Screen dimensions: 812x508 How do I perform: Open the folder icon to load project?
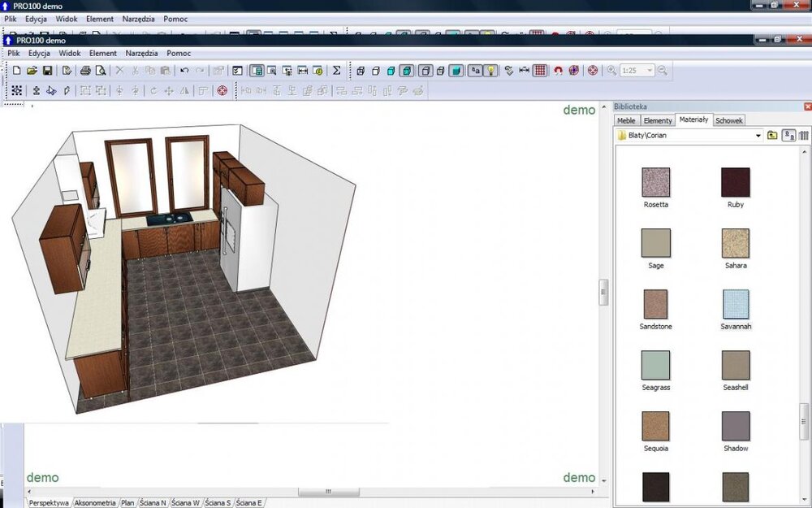[32, 71]
